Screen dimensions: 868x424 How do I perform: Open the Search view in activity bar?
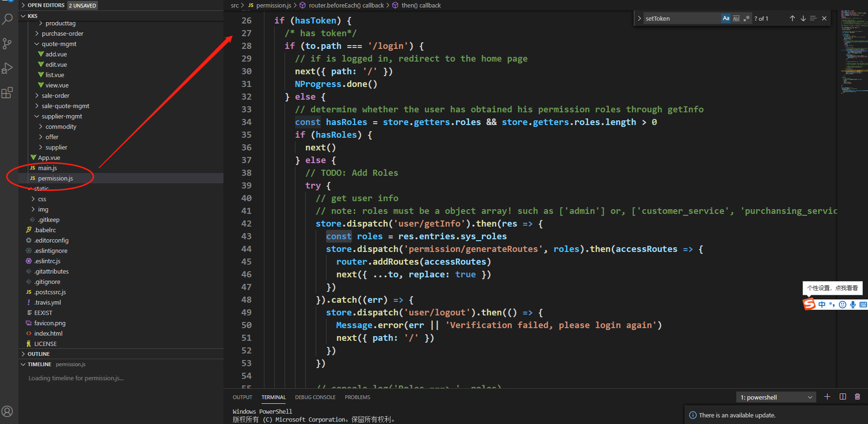coord(8,19)
